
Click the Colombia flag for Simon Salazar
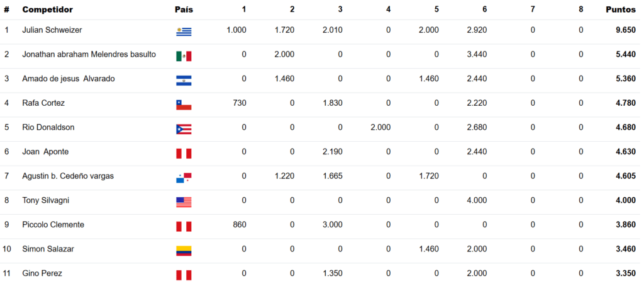[x=184, y=251]
